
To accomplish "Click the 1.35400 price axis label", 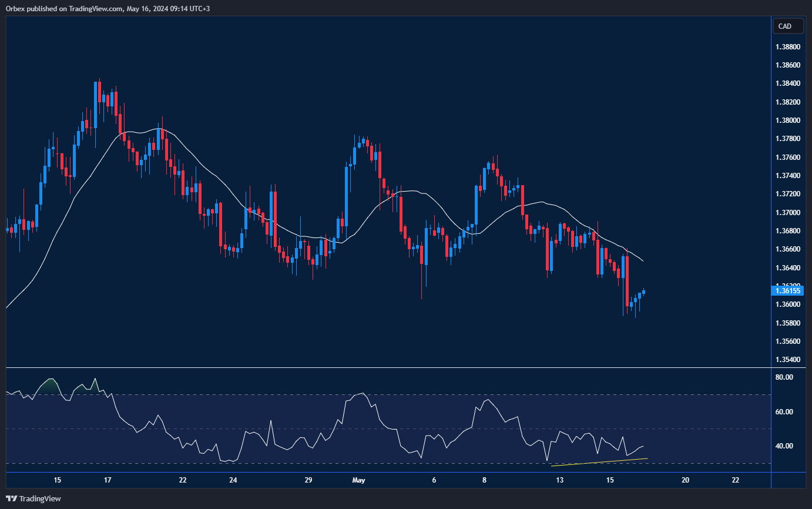I will point(787,360).
